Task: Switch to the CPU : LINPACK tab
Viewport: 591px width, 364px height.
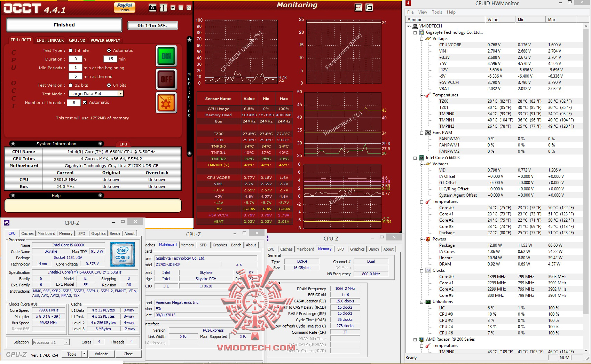Action: pos(50,40)
